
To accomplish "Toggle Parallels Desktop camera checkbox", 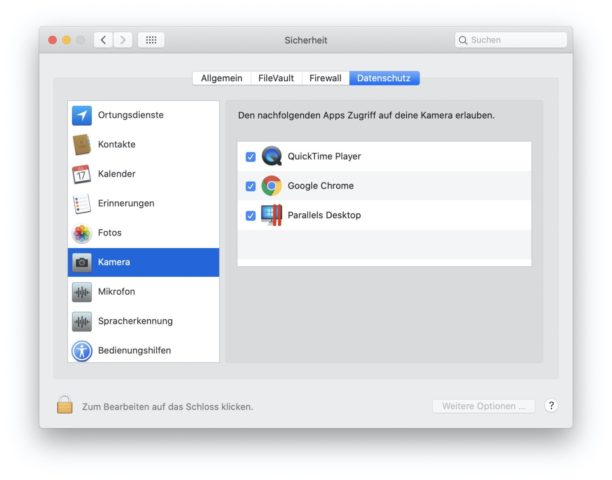I will coord(251,215).
